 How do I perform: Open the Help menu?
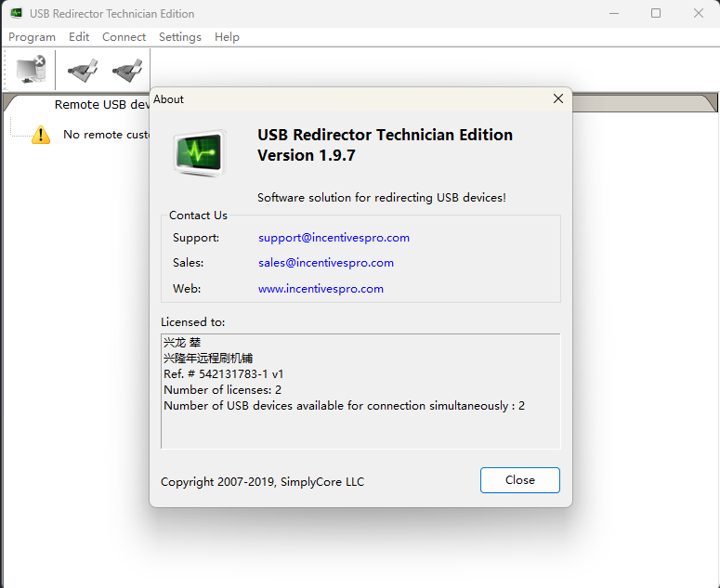(x=227, y=37)
